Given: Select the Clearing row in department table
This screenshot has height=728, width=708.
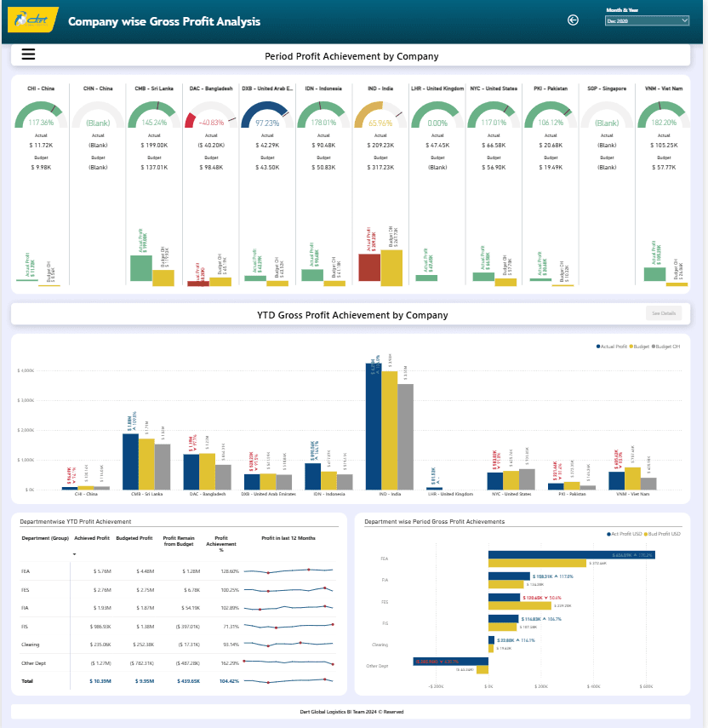Looking at the screenshot, I should click(x=179, y=645).
